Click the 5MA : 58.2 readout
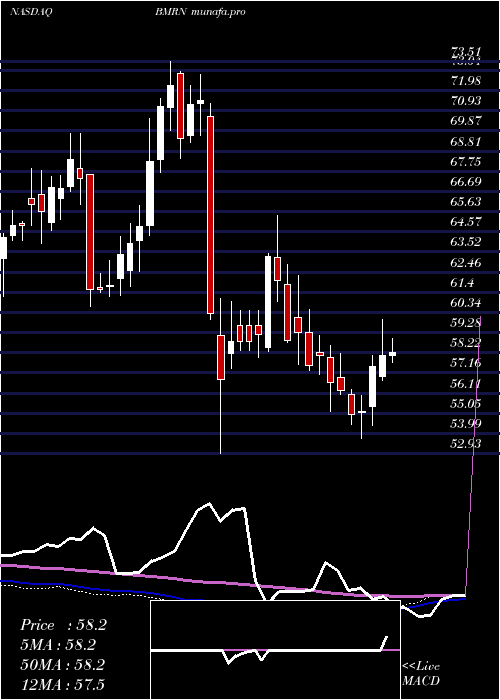The width and height of the screenshot is (500, 700). [x=58, y=645]
